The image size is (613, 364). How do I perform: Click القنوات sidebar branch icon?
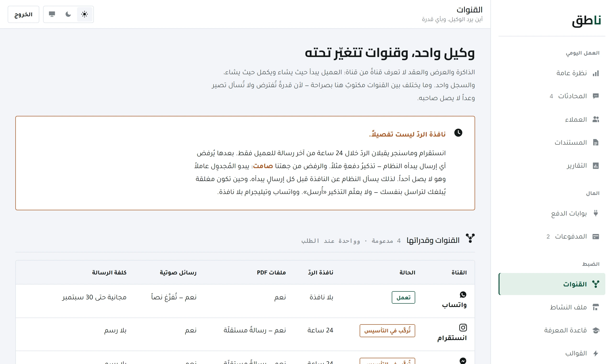[596, 284]
